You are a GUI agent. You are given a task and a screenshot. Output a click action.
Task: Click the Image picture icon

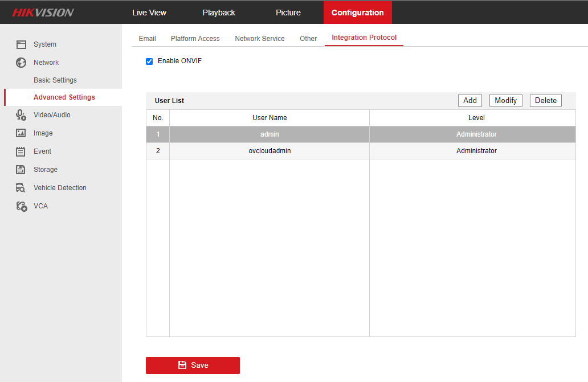[21, 133]
